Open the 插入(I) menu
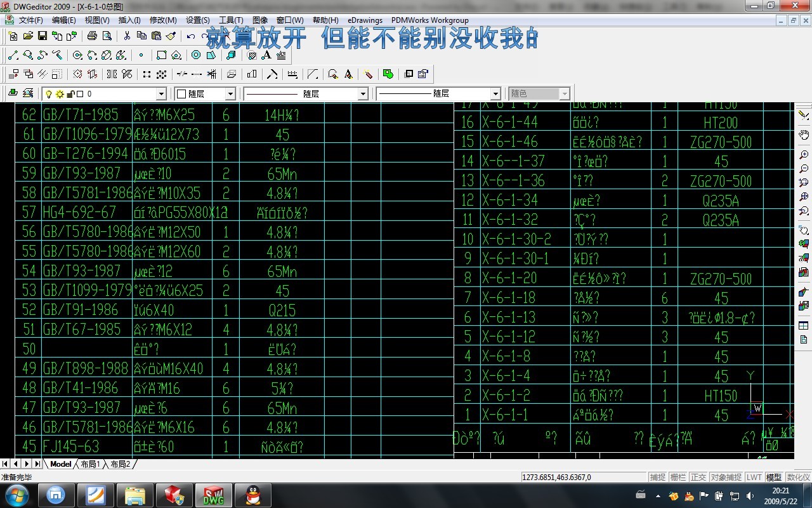 tap(129, 20)
